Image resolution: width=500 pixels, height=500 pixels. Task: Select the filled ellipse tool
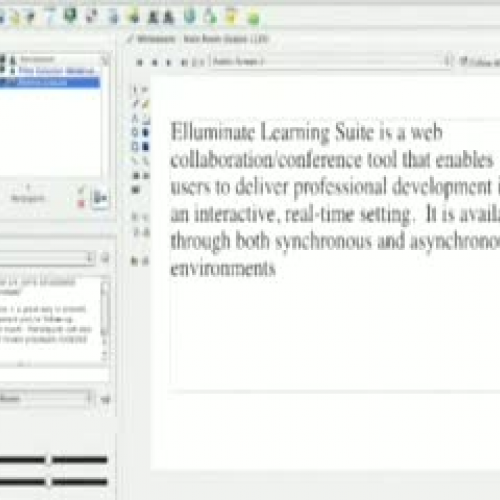pos(146,132)
